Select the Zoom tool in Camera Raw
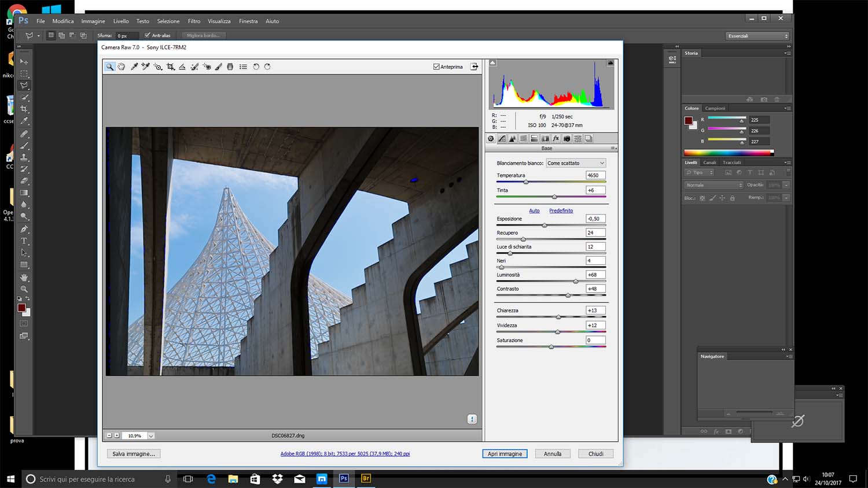The image size is (868, 488). pos(109,66)
